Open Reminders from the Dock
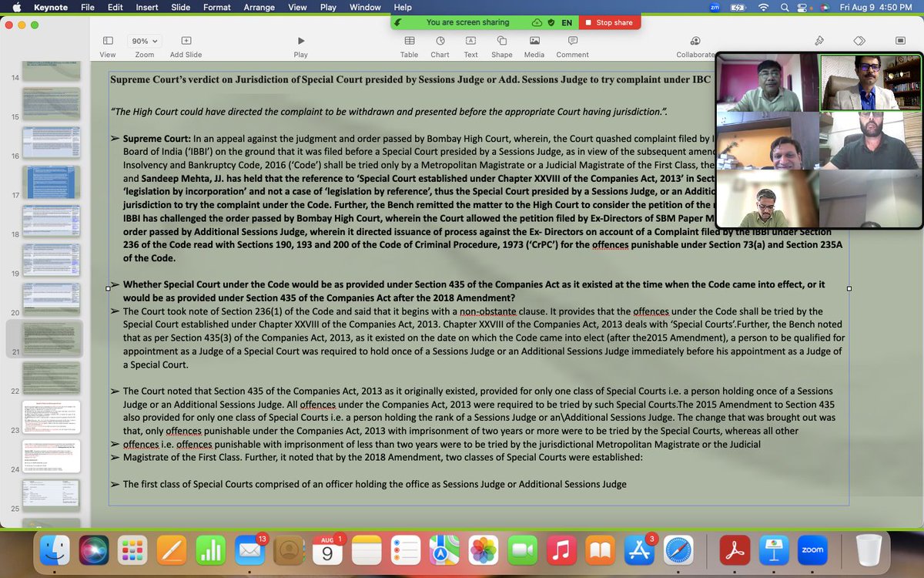The height and width of the screenshot is (578, 924). coord(405,550)
